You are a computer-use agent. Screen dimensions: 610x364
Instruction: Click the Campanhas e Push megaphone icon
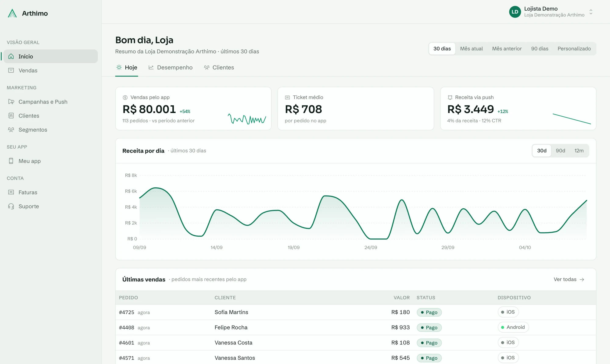pos(11,102)
